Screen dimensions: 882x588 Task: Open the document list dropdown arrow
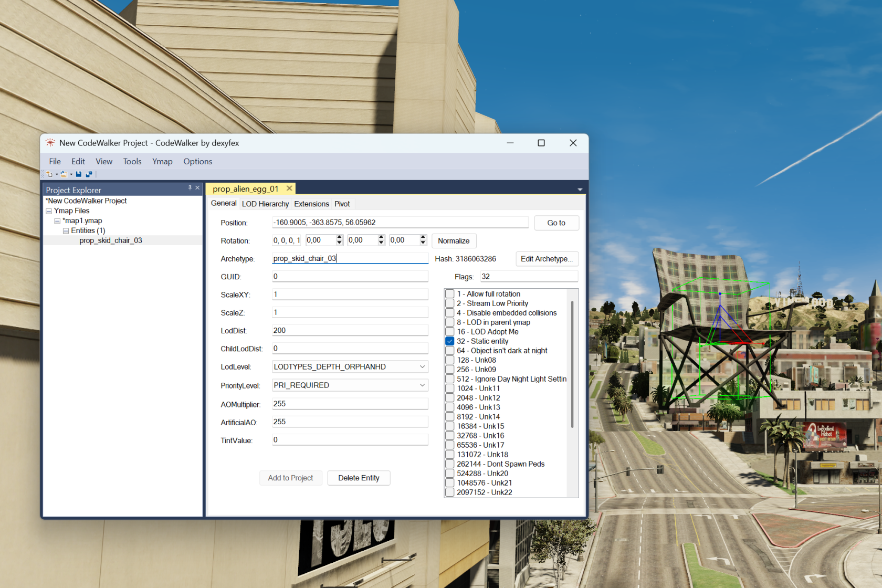coord(580,190)
